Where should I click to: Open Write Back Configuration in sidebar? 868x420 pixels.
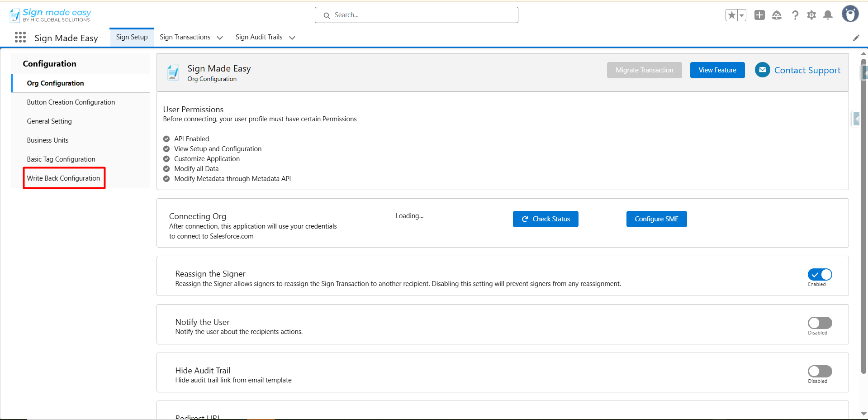coord(63,178)
